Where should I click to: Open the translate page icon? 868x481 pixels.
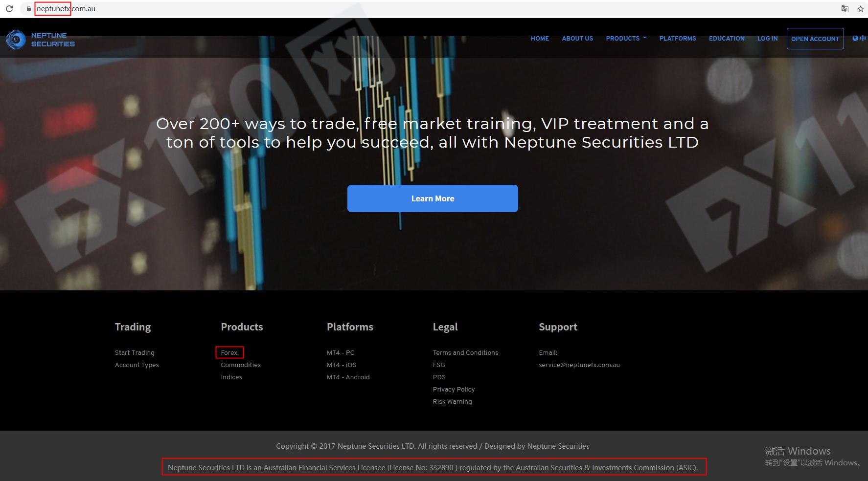[x=845, y=9]
